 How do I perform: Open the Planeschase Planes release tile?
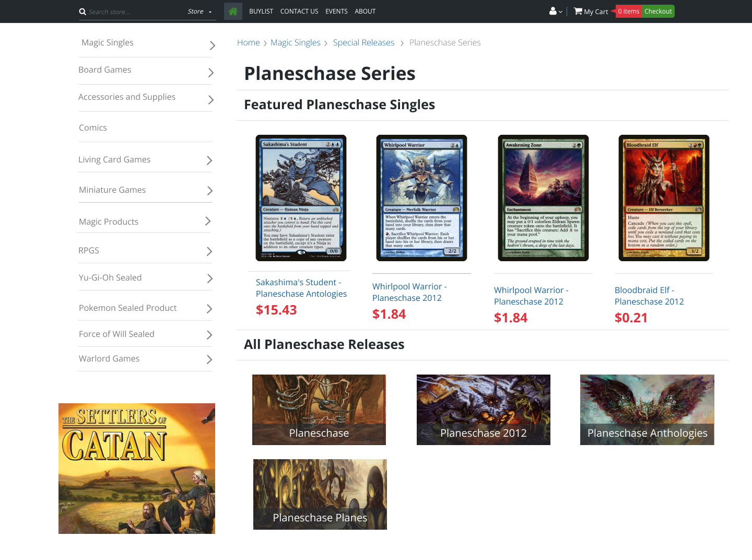(x=320, y=494)
